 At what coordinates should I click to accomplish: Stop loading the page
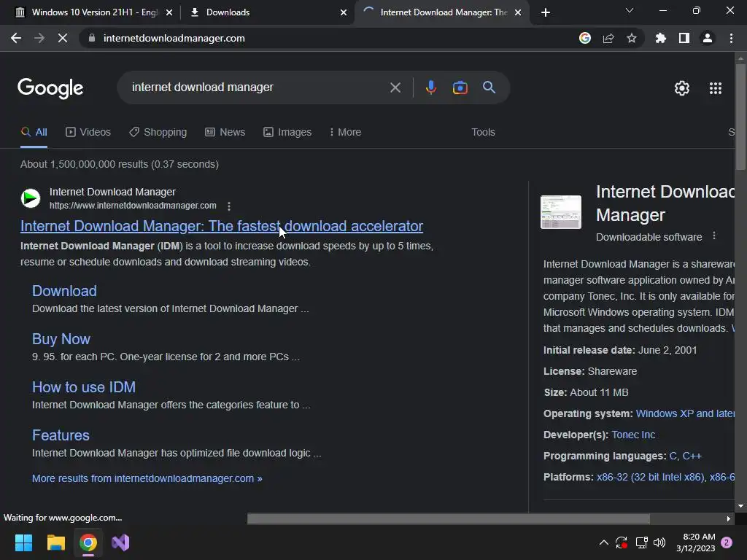(x=63, y=38)
